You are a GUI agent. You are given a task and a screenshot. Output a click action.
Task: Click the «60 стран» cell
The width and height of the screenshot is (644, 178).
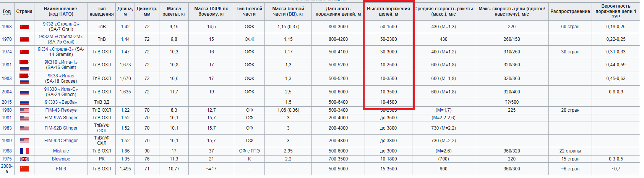(570, 27)
